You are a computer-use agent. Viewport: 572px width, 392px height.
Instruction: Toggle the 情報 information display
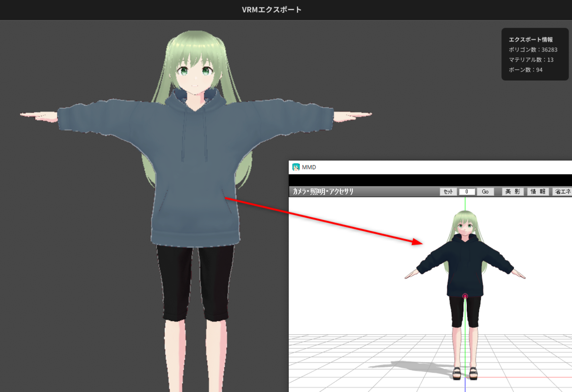pyautogui.click(x=538, y=191)
